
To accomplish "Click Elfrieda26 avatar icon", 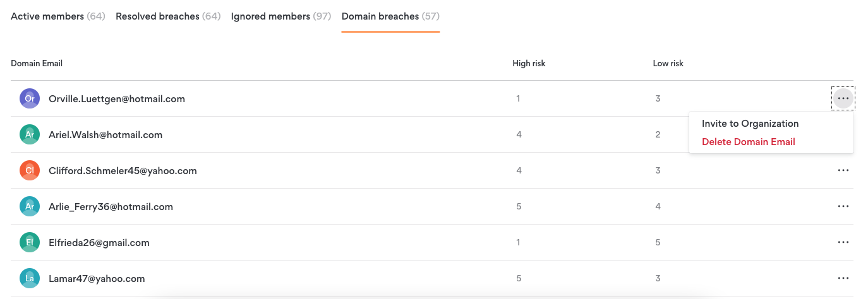I will pos(30,242).
